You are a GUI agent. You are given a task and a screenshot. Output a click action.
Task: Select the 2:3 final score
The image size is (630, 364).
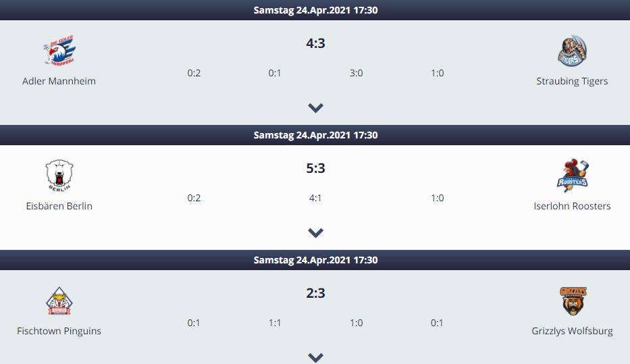coord(315,293)
